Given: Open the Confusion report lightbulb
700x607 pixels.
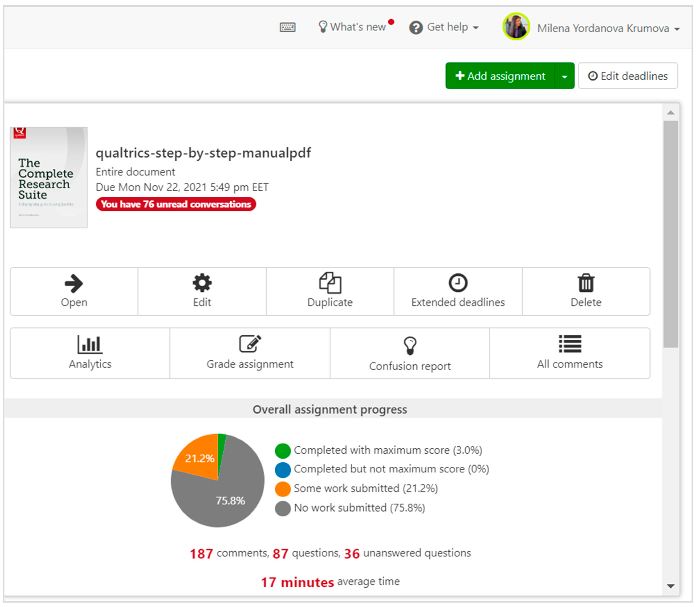Looking at the screenshot, I should coord(410,346).
